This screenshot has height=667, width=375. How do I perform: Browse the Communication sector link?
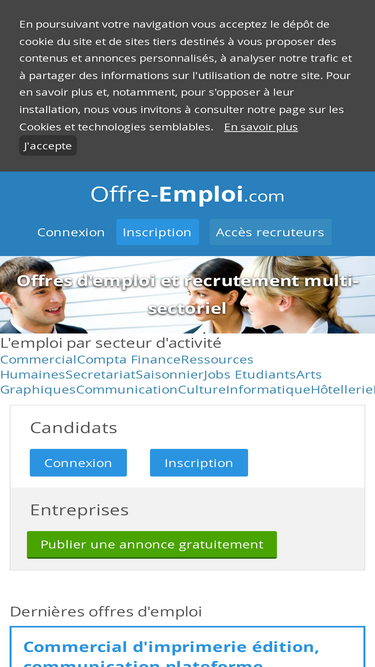pyautogui.click(x=127, y=390)
